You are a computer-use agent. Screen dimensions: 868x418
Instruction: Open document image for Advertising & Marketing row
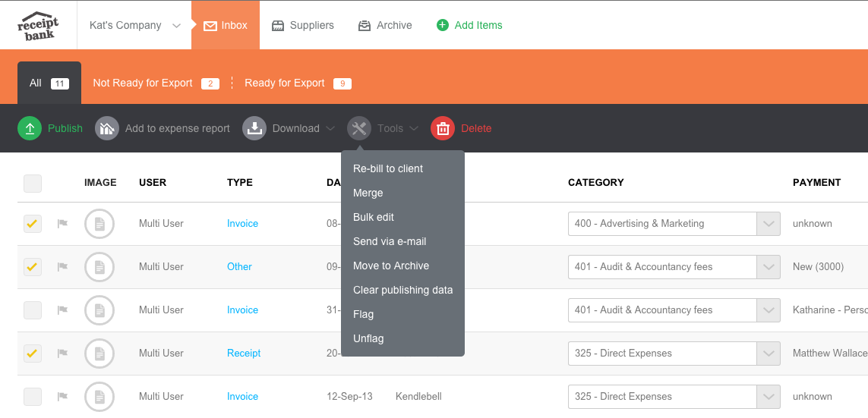[99, 223]
